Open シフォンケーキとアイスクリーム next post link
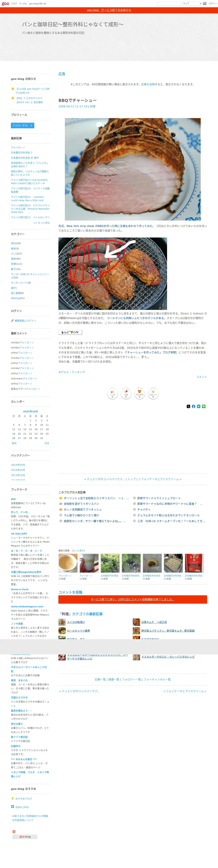This screenshot has width=218, height=868. click(158, 479)
